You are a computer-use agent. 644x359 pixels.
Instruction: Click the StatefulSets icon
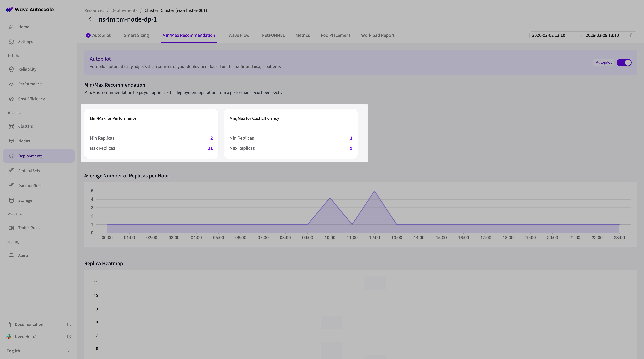coord(11,171)
